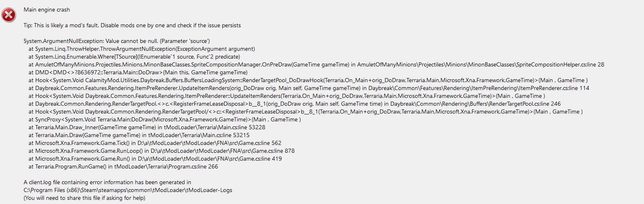
Task: Click the SyncProxy Terraria.Main:DoDraw line
Action: 164,120
